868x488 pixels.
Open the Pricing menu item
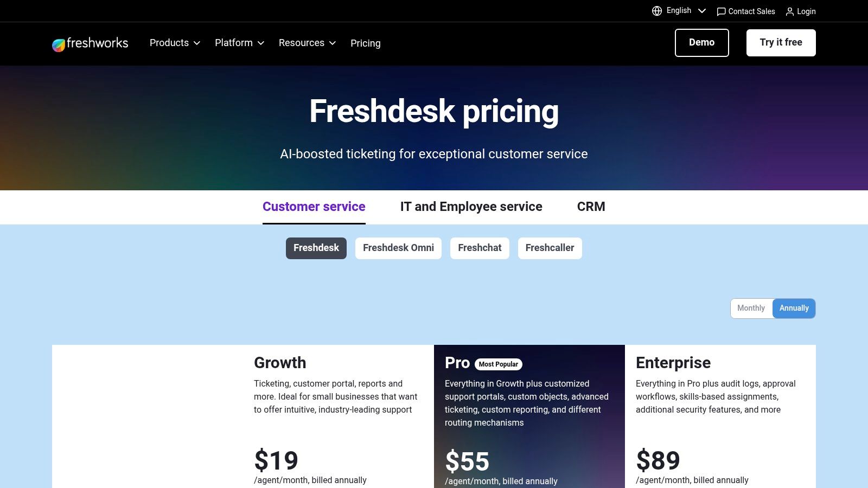tap(365, 43)
